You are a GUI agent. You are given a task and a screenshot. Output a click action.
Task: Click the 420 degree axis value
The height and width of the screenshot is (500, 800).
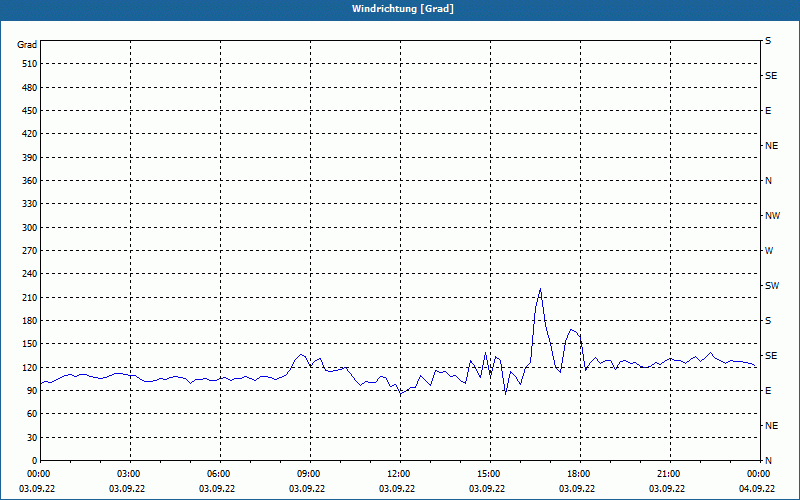click(x=30, y=134)
